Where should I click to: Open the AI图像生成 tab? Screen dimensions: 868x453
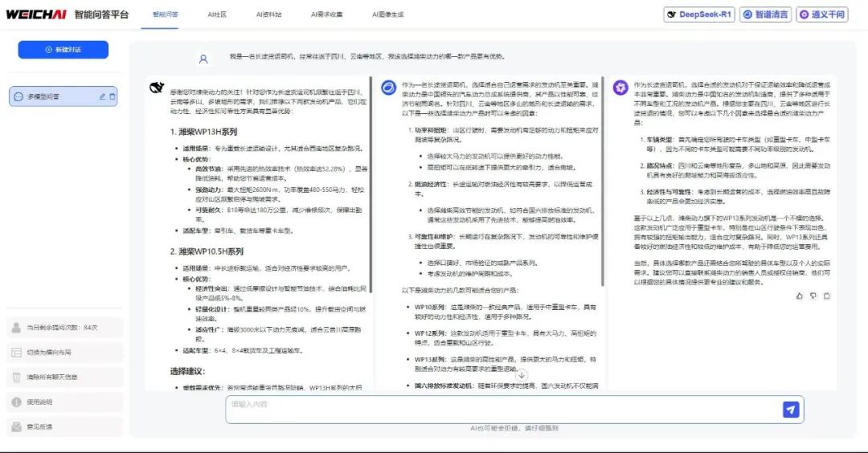click(x=387, y=14)
